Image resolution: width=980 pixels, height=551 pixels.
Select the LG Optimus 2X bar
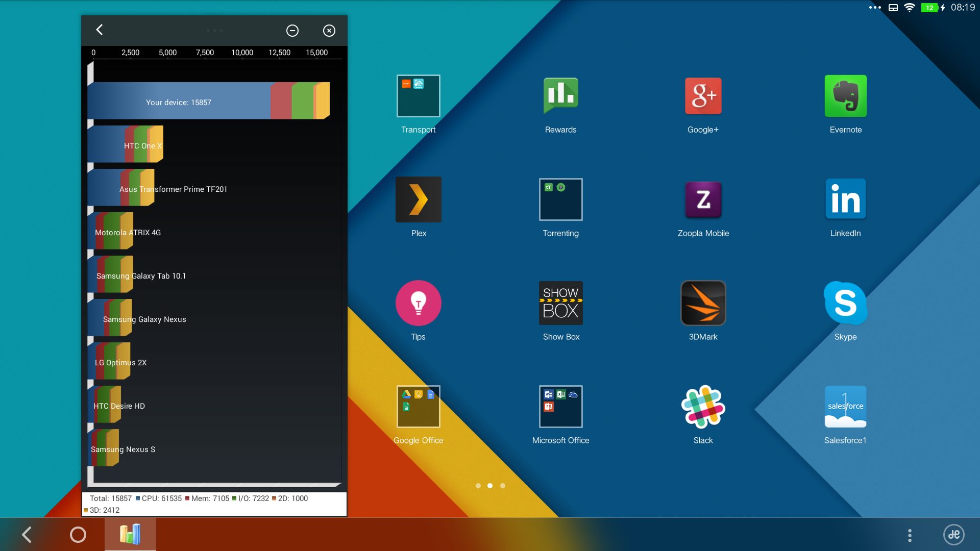click(x=109, y=361)
